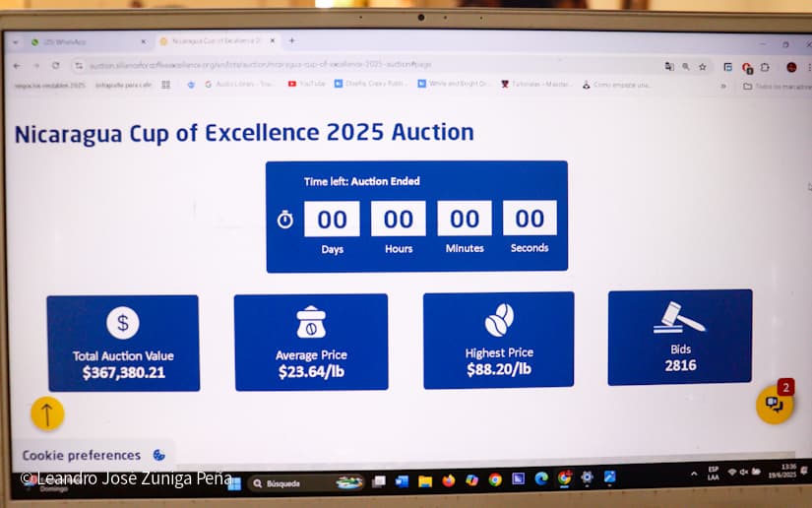The image size is (812, 508).
Task: Open the all bookmarks folder
Action: 773,86
